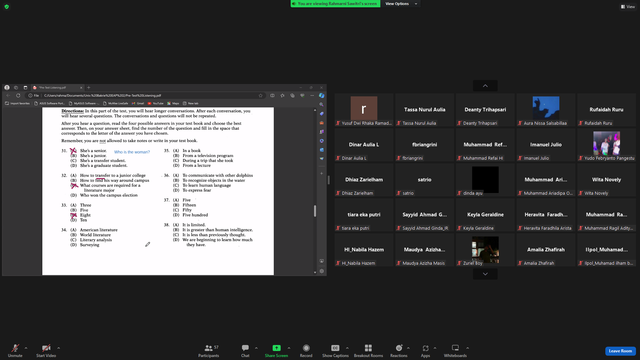Click the favorite star in address bar
This screenshot has height=360, width=640.
click(260, 96)
